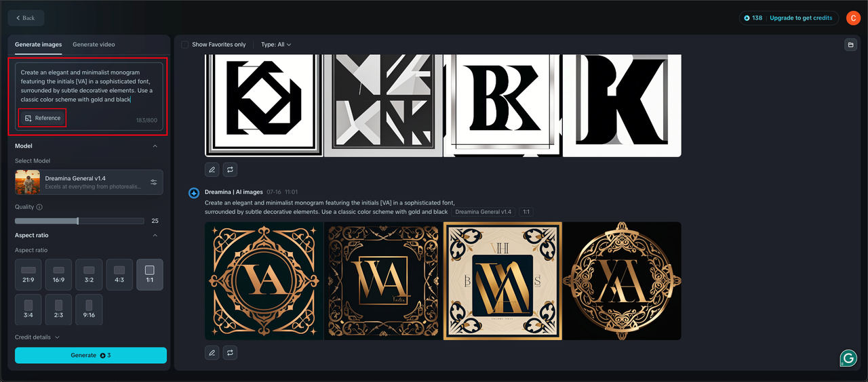Open the gray abstract shards monogram thumbnail
Viewport: 868px width, 382px height.
(x=383, y=106)
